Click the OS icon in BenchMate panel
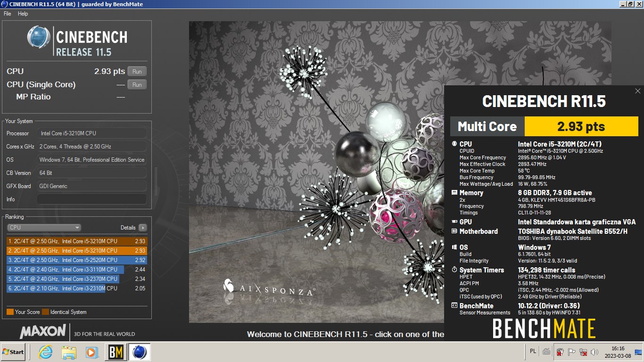Viewport: 644px width, 362px height. [454, 247]
